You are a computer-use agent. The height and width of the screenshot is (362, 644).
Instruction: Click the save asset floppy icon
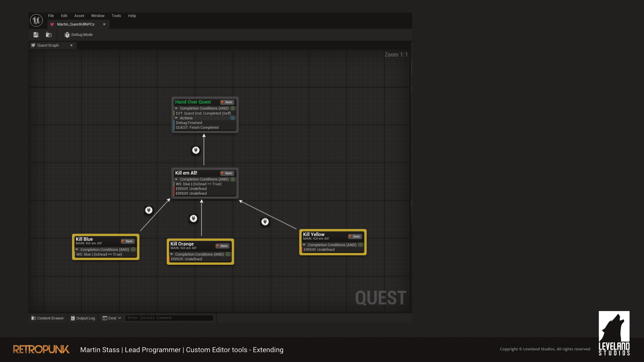36,35
